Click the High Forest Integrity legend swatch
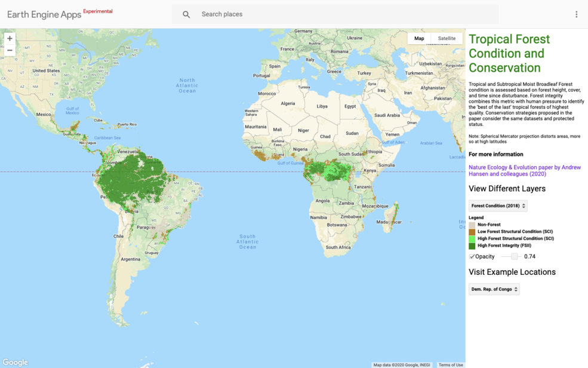 point(472,246)
